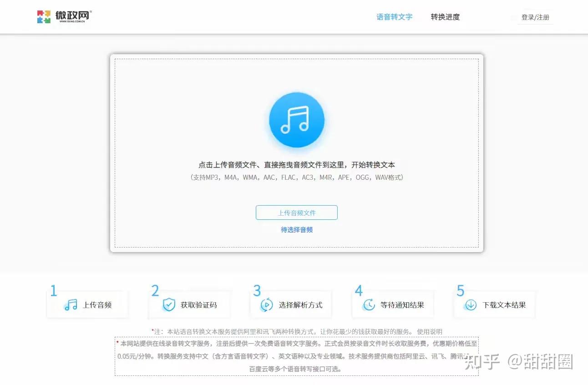Image resolution: width=588 pixels, height=385 pixels.
Task: Click the download arrow icon beside 下载文本结果
Action: (x=471, y=305)
